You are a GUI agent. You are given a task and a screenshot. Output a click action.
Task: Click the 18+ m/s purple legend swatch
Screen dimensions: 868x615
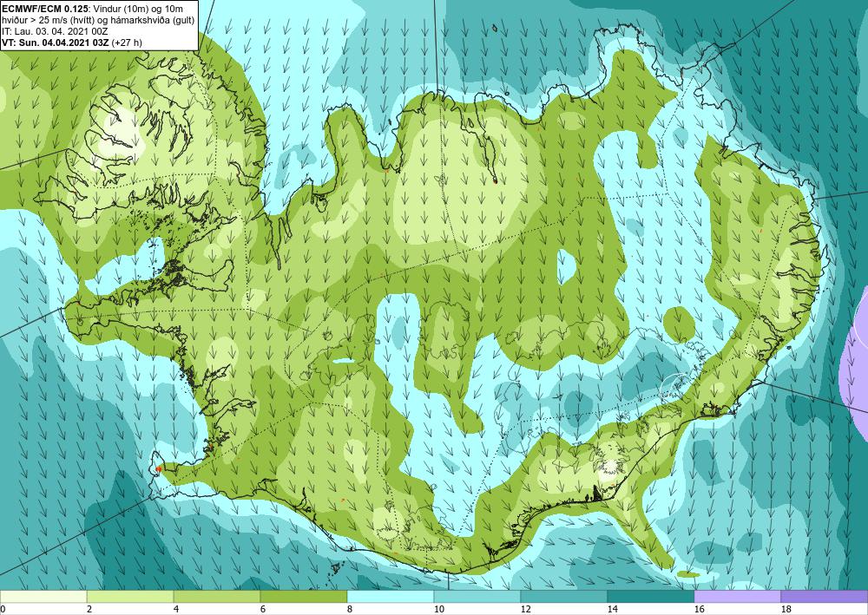click(x=825, y=597)
